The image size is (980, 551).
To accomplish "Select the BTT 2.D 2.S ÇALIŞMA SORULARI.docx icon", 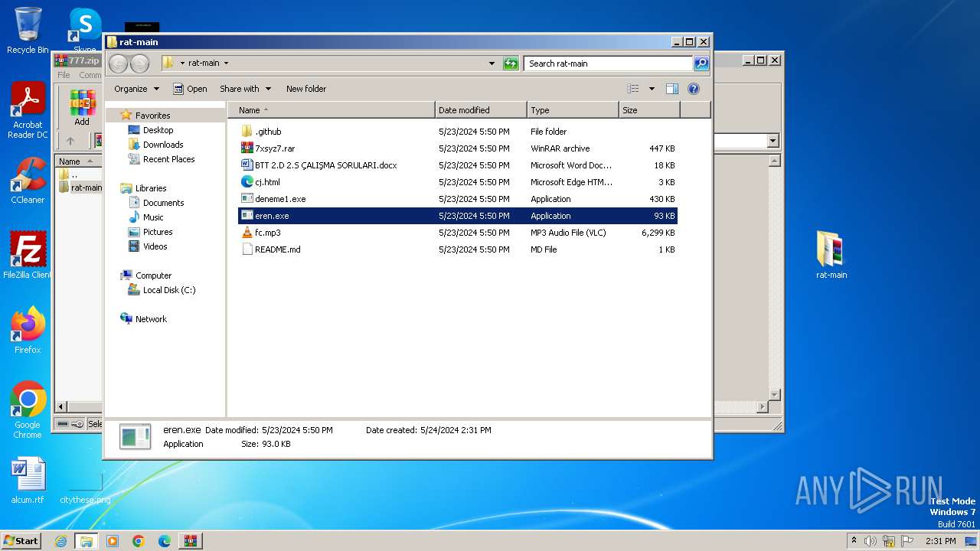I will click(x=247, y=165).
